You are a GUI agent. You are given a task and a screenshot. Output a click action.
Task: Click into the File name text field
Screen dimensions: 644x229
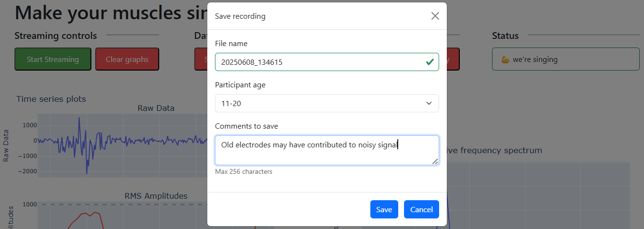317,62
